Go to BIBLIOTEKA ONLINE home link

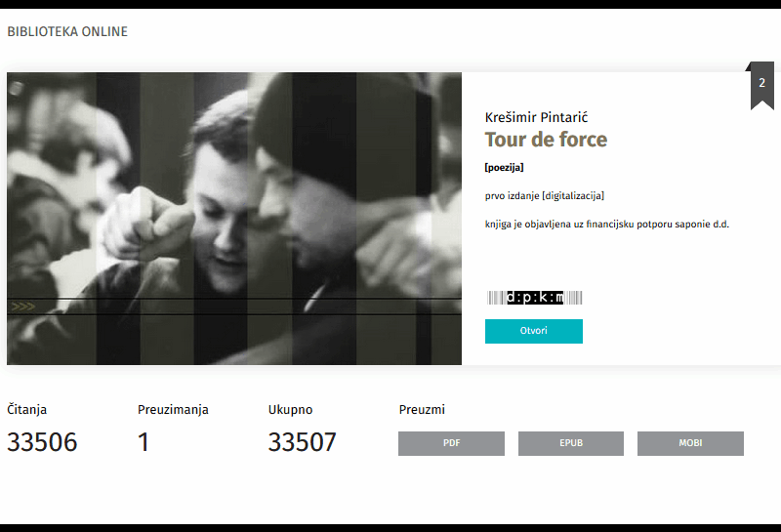coord(67,32)
